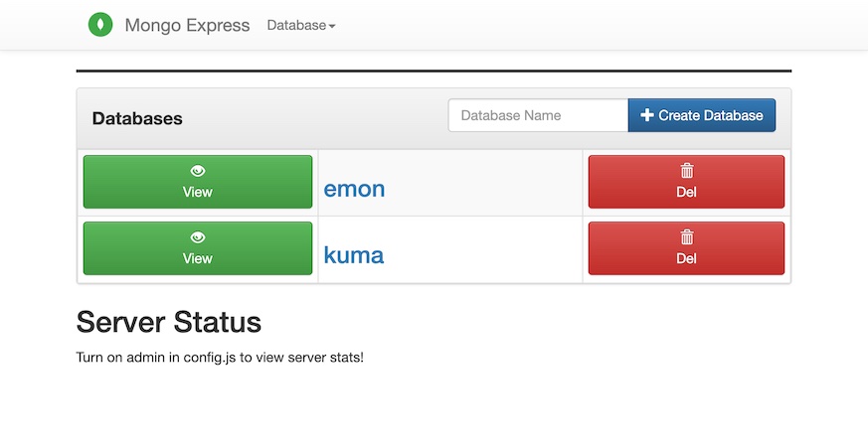868x447 pixels.
Task: Click the config.js admin notice text
Action: point(220,357)
